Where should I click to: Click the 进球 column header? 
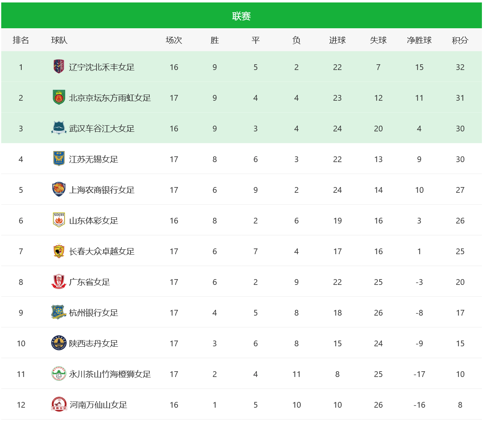pos(337,40)
